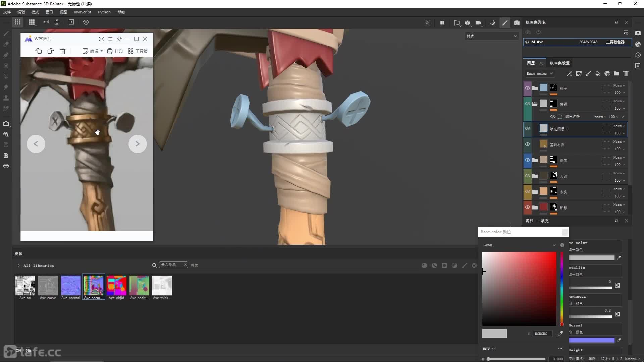Image resolution: width=644 pixels, height=362 pixels.
Task: Collapse the 黄铜 folder
Action: click(535, 104)
